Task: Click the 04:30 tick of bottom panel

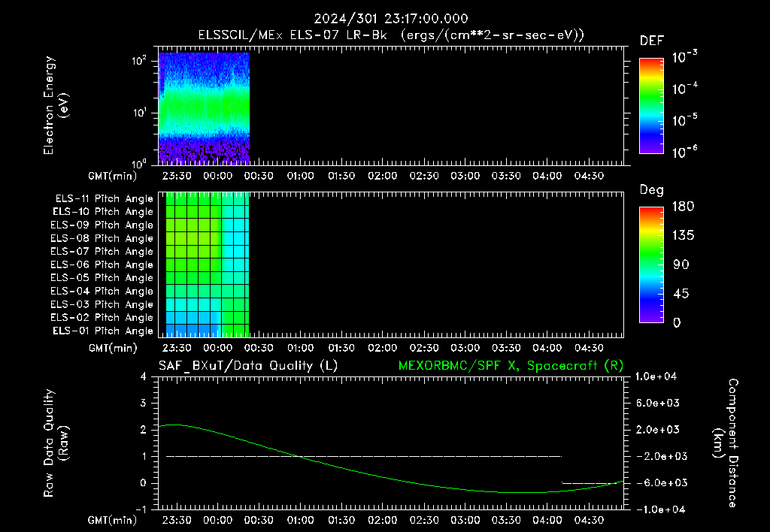Action: pos(588,520)
